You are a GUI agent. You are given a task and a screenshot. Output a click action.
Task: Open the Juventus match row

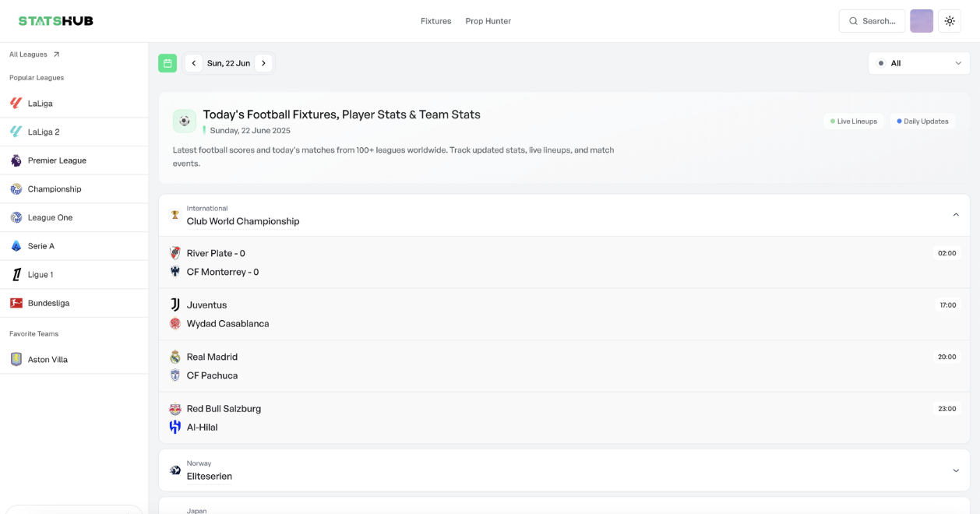[x=564, y=314]
